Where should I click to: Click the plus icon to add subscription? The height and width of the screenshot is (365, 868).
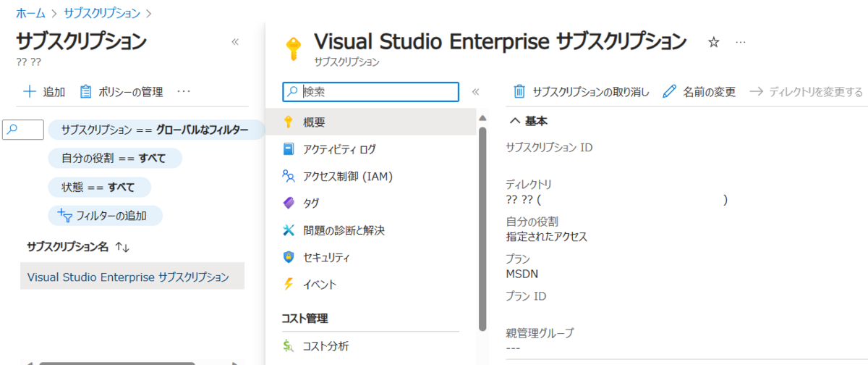point(30,92)
